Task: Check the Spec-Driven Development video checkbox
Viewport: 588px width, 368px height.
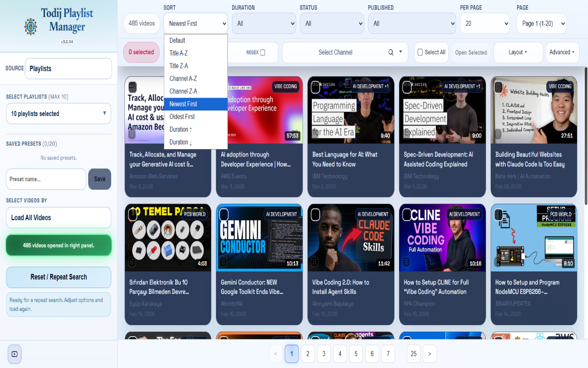Action: click(407, 87)
